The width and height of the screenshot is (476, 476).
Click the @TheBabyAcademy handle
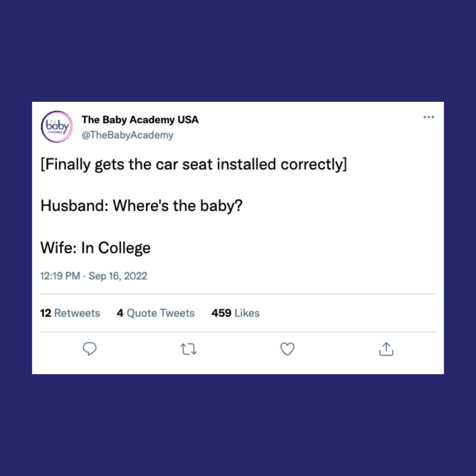[x=127, y=135]
